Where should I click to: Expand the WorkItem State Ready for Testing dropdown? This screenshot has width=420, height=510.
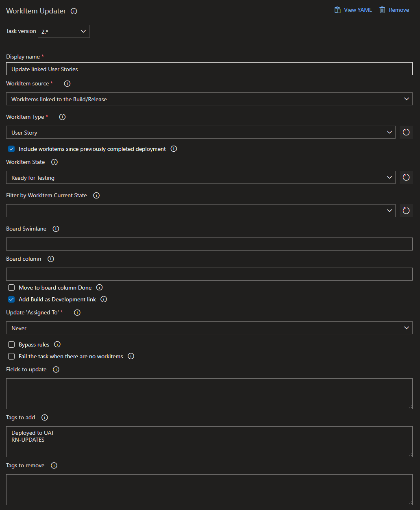(201, 177)
